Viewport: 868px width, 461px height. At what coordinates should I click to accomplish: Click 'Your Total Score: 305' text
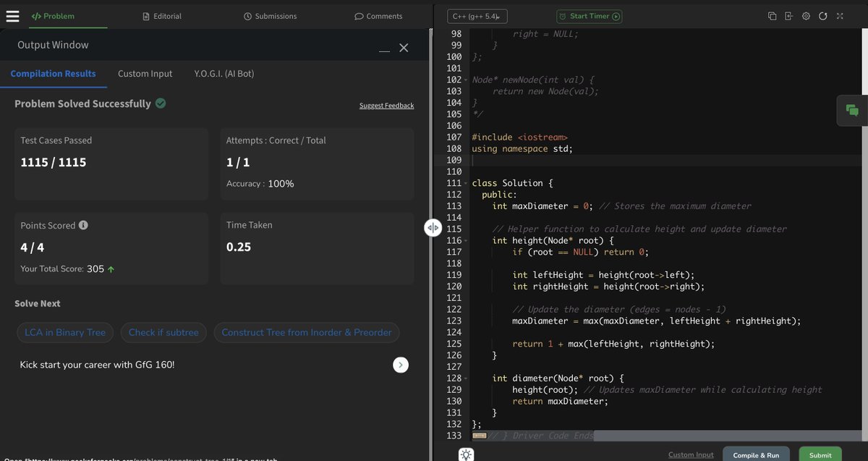[62, 269]
